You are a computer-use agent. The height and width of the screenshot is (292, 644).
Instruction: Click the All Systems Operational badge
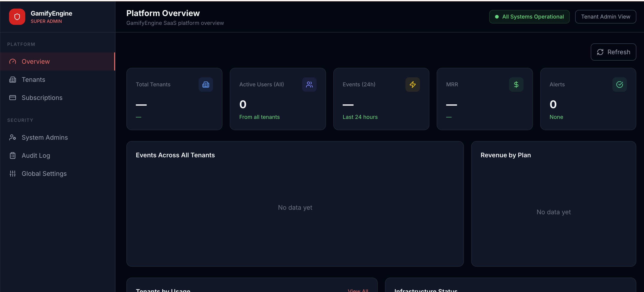[x=529, y=16]
